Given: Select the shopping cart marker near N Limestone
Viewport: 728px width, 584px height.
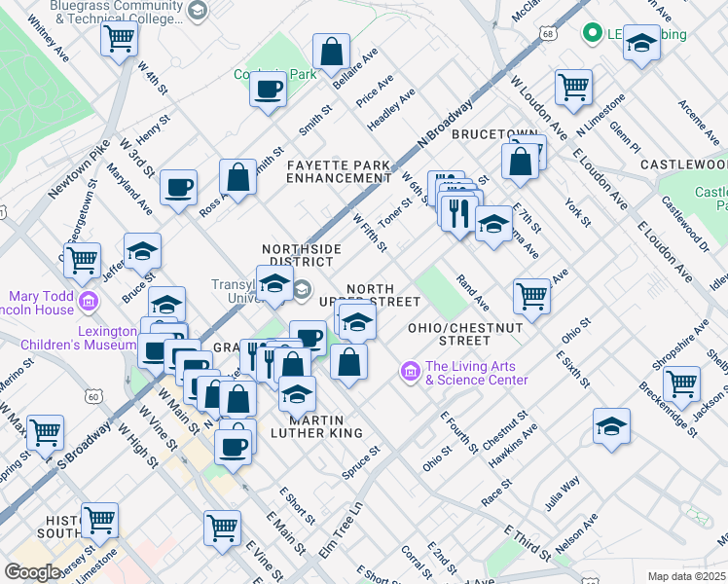Looking at the screenshot, I should (x=574, y=89).
